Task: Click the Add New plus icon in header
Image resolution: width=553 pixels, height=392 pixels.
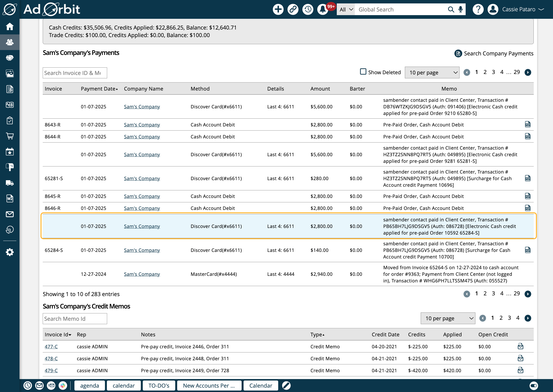Action: click(x=278, y=9)
